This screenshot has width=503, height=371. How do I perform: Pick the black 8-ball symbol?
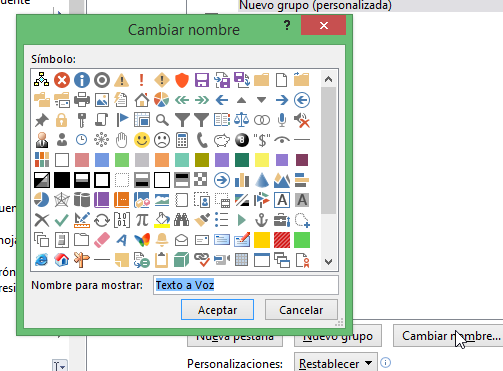242,140
